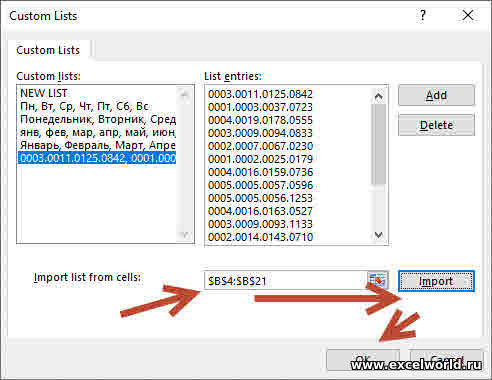This screenshot has height=380, width=492.
Task: Click the Import button
Action: click(436, 281)
